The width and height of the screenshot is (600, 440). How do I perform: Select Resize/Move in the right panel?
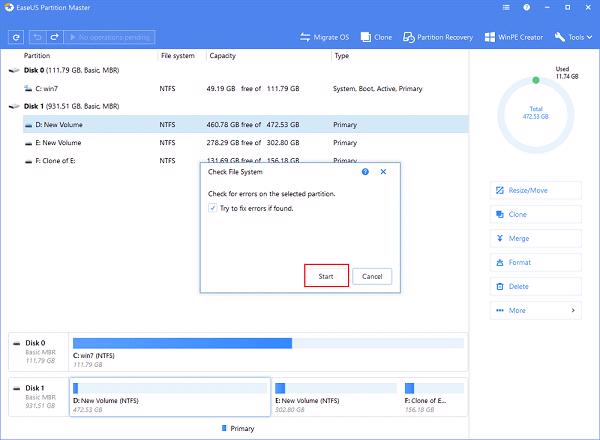tap(535, 190)
